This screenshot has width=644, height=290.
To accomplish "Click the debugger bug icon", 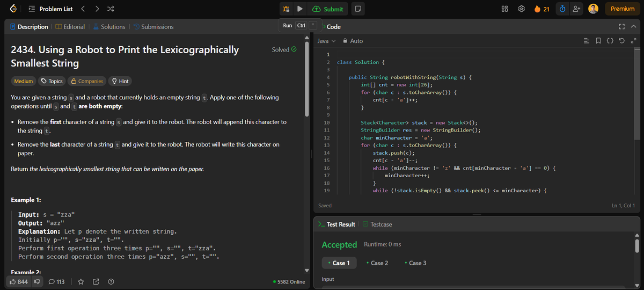I will [x=287, y=9].
